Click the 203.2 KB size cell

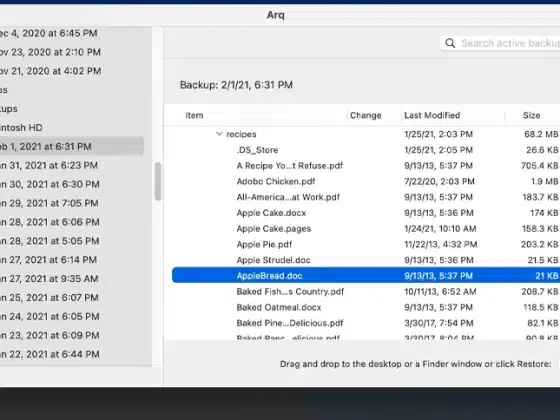coord(539,244)
